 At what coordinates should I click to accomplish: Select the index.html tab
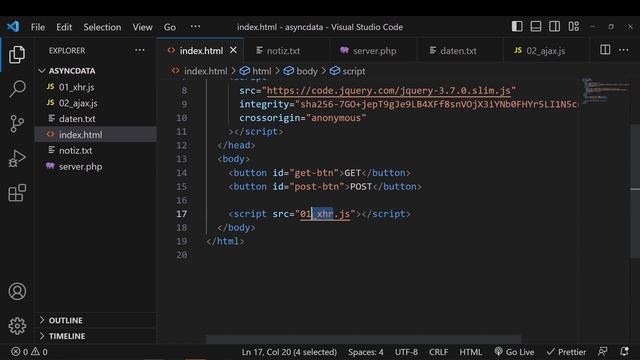point(201,51)
